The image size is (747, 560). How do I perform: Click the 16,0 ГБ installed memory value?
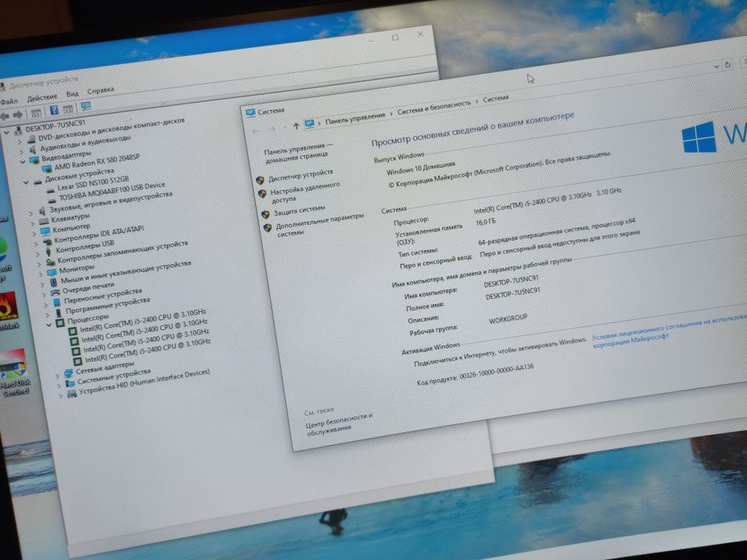tap(485, 222)
